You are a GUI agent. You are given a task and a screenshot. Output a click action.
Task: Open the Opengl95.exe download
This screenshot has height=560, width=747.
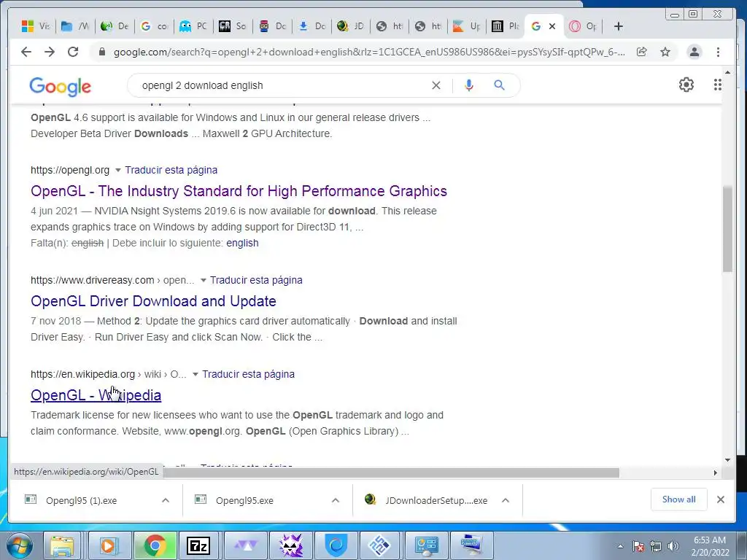pyautogui.click(x=244, y=500)
